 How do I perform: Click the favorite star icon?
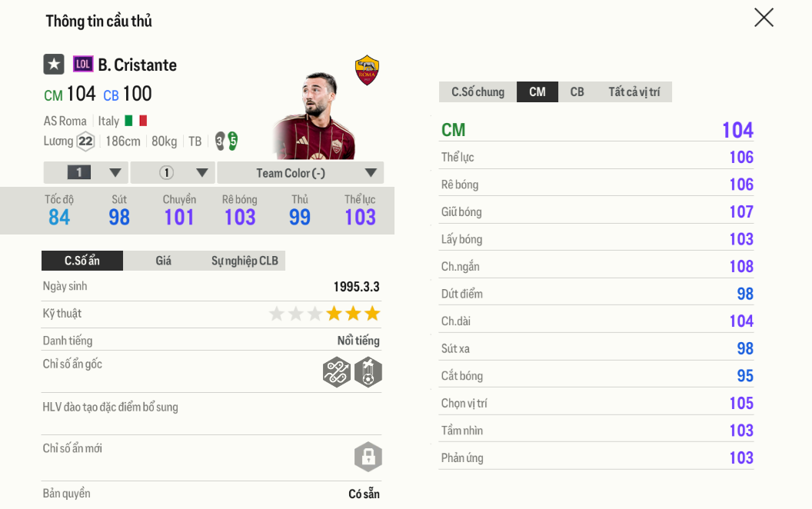click(x=53, y=65)
